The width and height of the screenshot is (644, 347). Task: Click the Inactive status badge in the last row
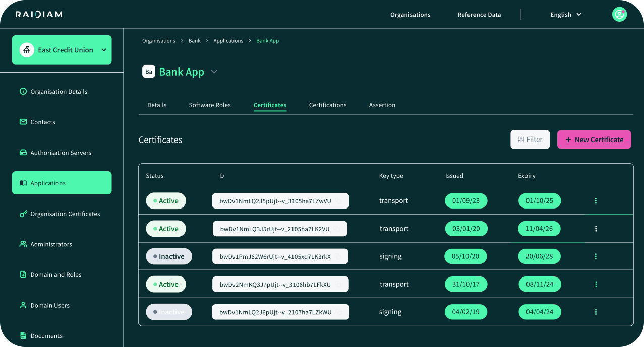pos(169,312)
